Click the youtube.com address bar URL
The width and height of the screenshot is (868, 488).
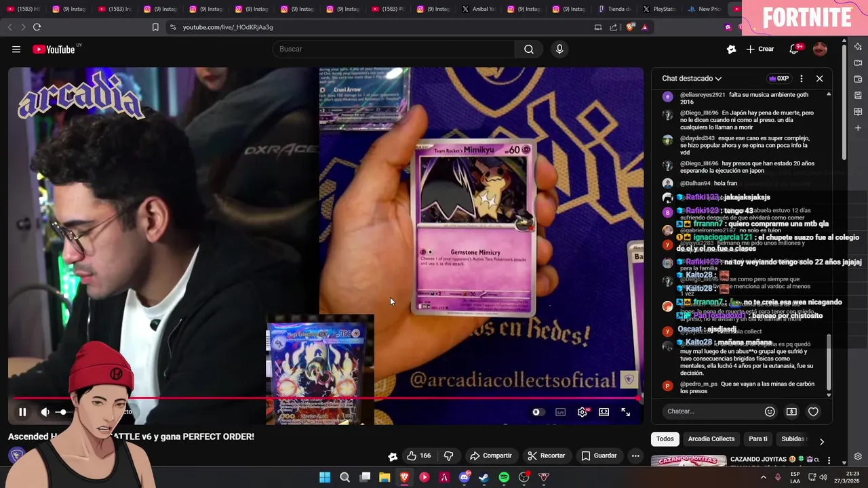tap(228, 27)
